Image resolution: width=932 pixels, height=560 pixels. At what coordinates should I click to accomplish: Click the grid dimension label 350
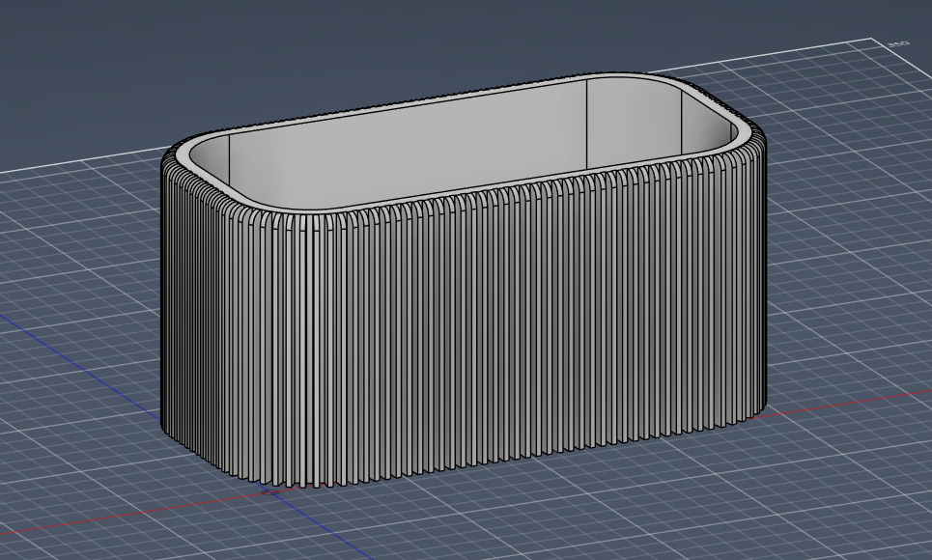(x=898, y=44)
